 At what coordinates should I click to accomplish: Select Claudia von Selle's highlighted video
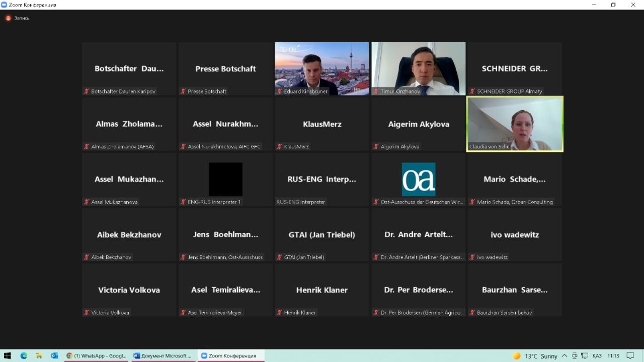click(515, 124)
